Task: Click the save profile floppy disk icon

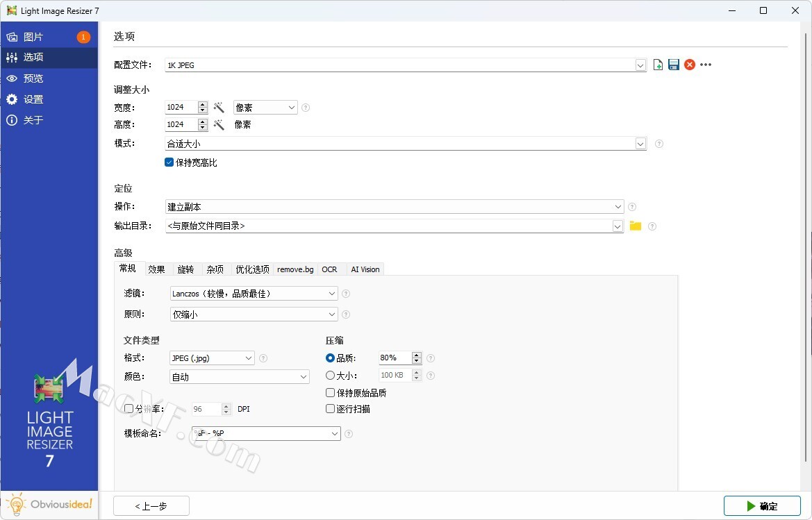Action: (674, 65)
